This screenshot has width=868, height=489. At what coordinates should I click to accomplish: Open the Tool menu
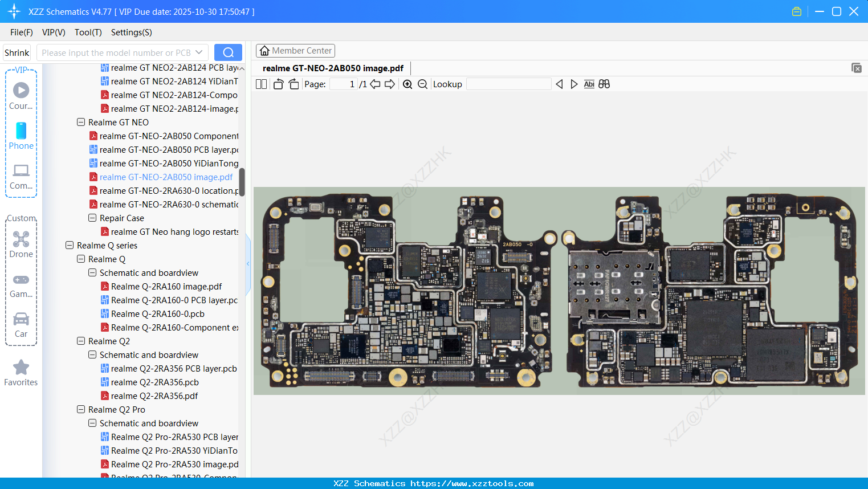(88, 32)
